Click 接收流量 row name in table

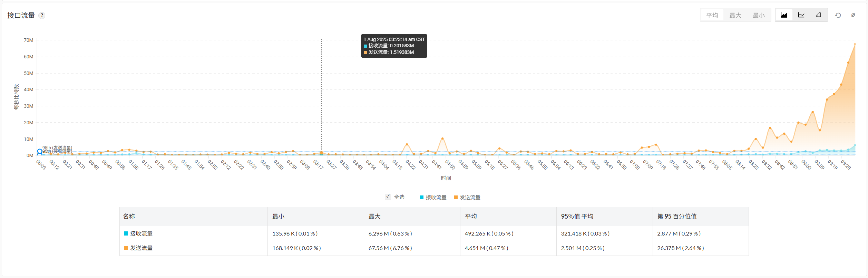(141, 233)
